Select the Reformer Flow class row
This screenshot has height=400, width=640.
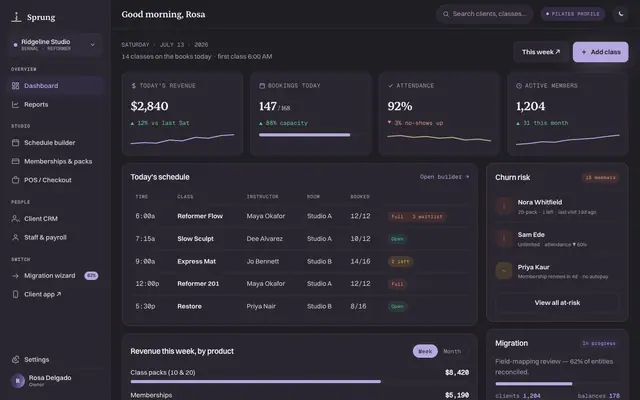tap(300, 216)
